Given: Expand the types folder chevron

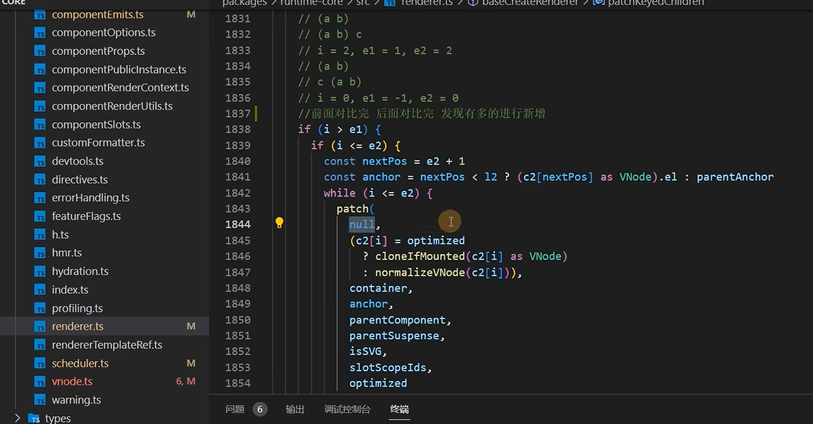Looking at the screenshot, I should point(17,418).
